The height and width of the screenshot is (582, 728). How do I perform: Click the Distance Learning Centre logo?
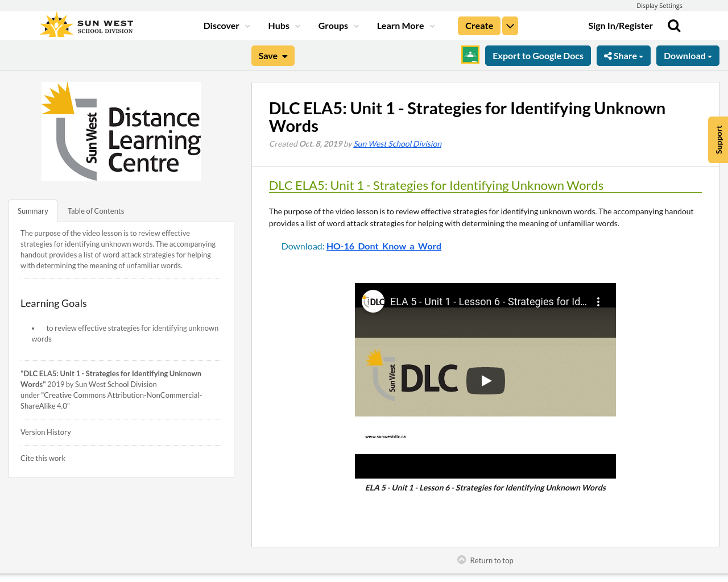coord(121,131)
